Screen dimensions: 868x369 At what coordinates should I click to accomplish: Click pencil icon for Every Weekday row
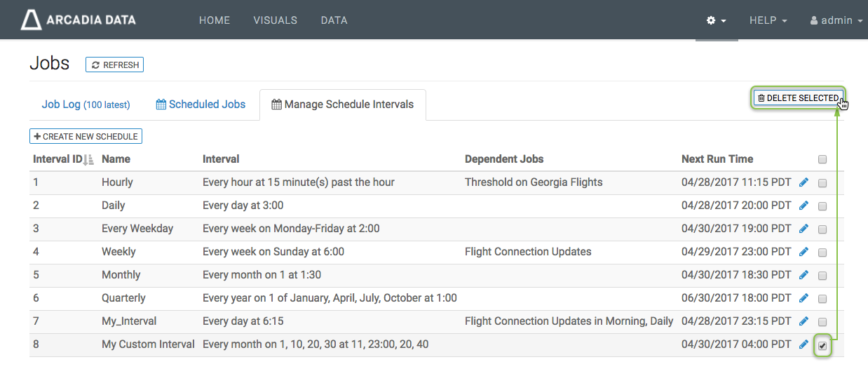[x=803, y=229]
